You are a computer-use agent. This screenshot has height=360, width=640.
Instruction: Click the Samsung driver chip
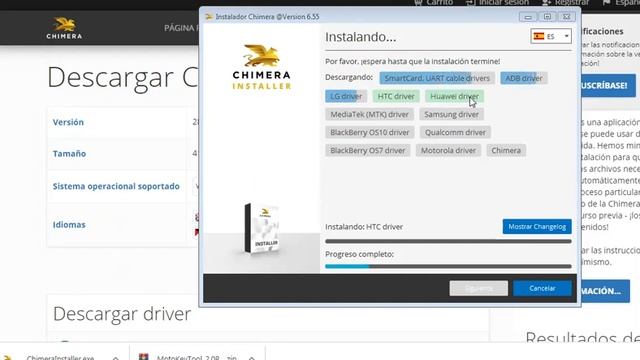point(451,114)
